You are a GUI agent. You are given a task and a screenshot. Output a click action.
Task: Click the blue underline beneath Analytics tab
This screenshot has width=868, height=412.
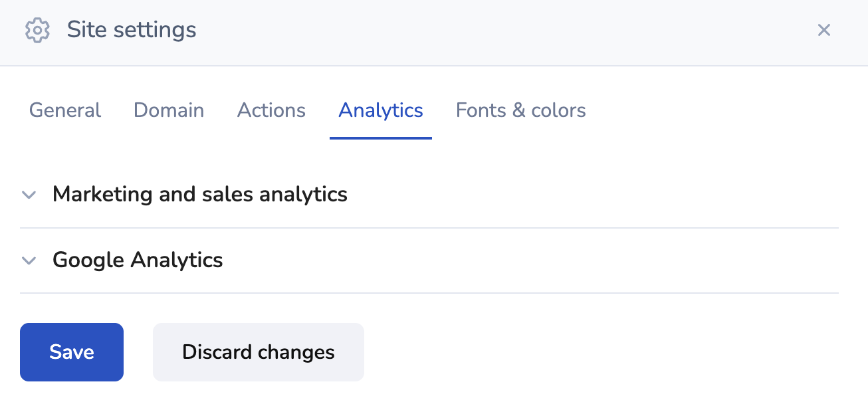pos(381,138)
